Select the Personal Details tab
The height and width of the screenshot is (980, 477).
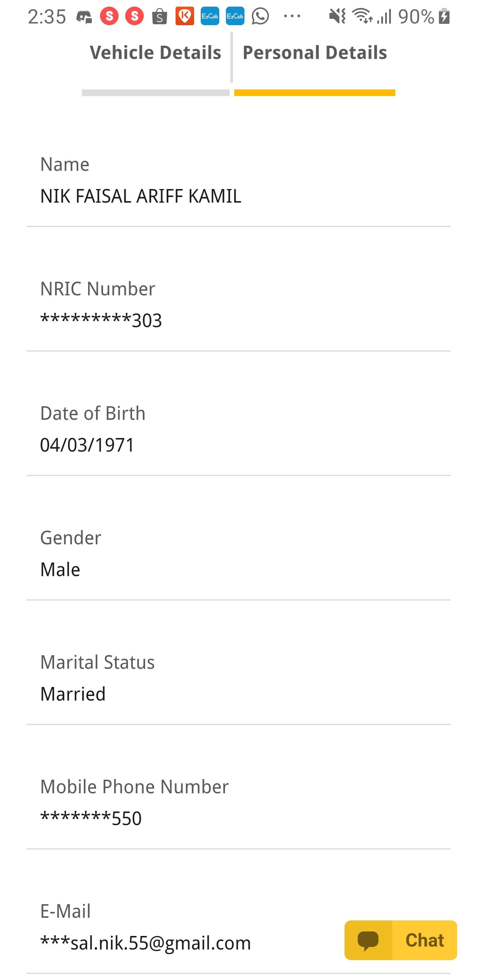click(314, 53)
